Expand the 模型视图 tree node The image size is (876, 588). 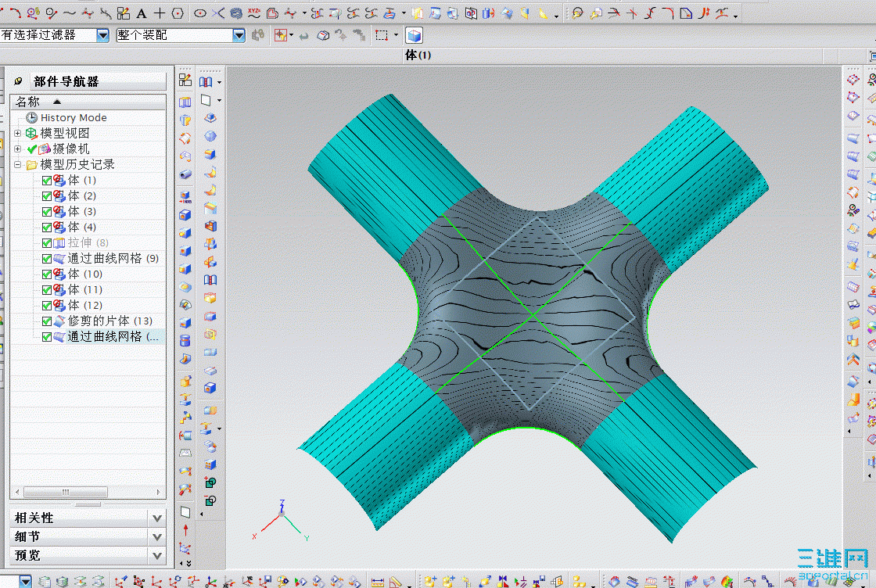pyautogui.click(x=18, y=134)
